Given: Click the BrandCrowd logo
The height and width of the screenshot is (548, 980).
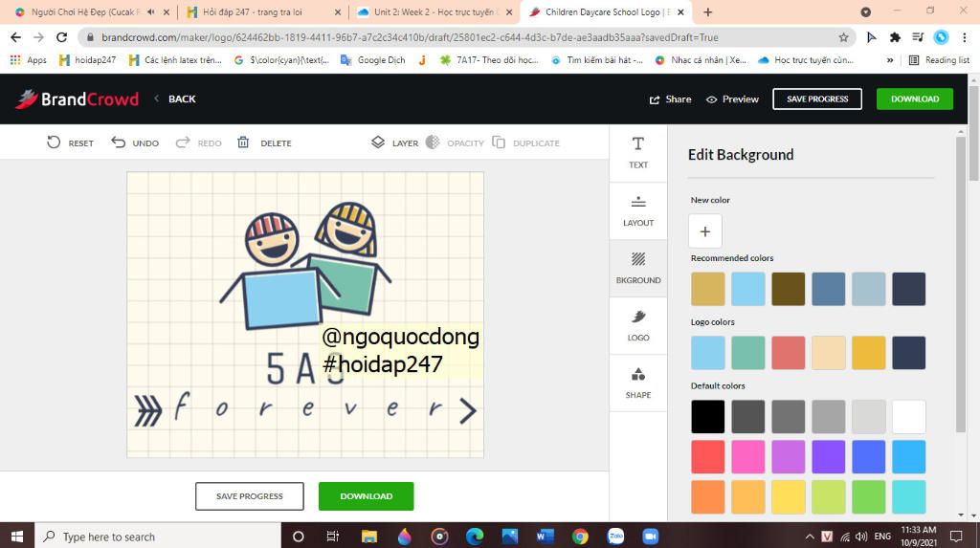Looking at the screenshot, I should 77,99.
